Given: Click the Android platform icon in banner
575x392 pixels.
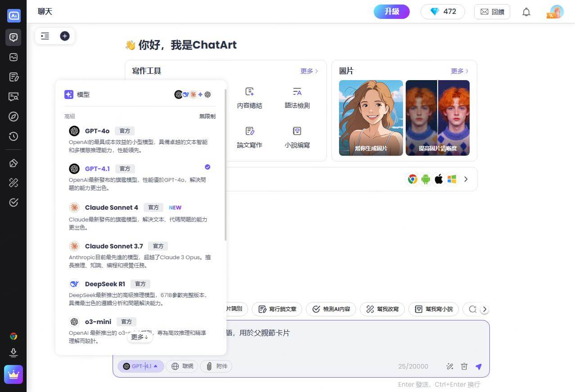Looking at the screenshot, I should coord(426,179).
